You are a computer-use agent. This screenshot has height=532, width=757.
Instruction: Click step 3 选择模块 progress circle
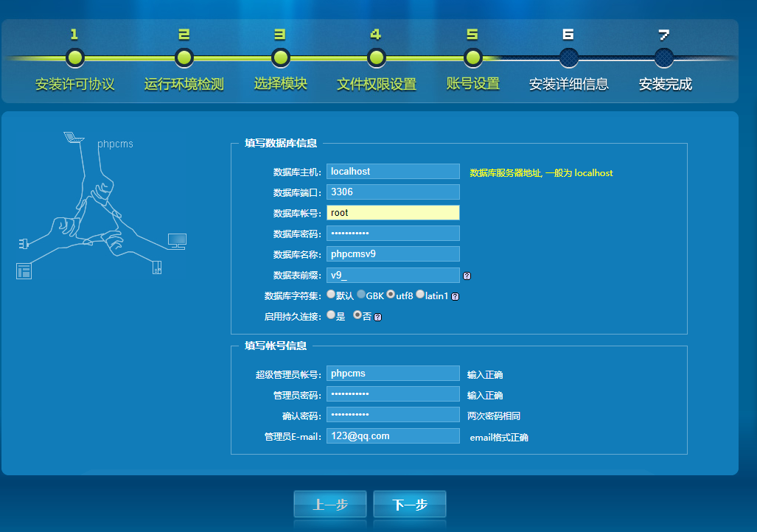coord(279,57)
